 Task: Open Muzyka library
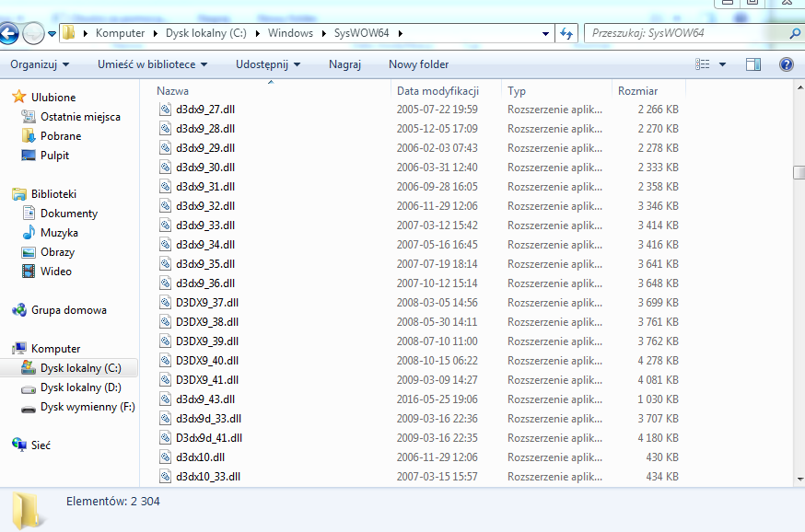pos(59,233)
